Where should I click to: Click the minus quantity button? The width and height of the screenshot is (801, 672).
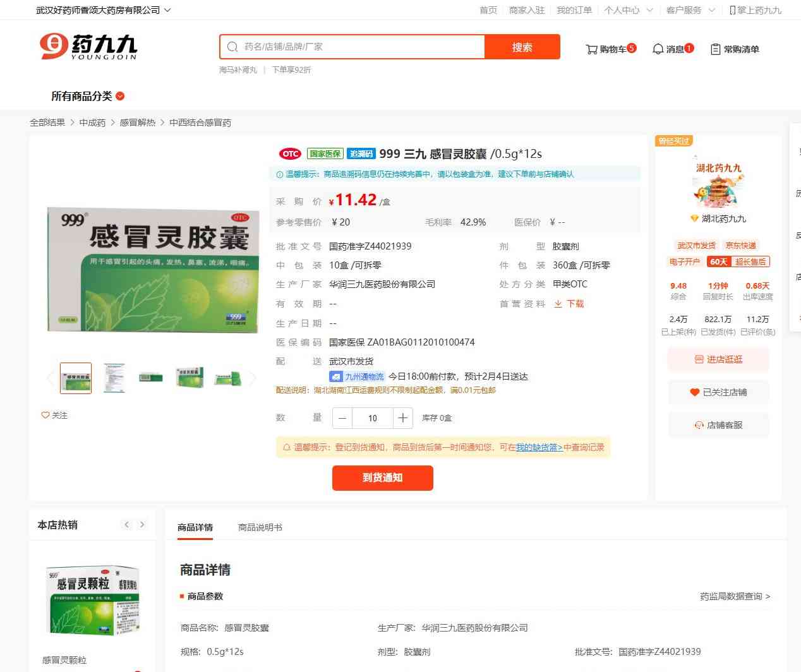tap(342, 418)
